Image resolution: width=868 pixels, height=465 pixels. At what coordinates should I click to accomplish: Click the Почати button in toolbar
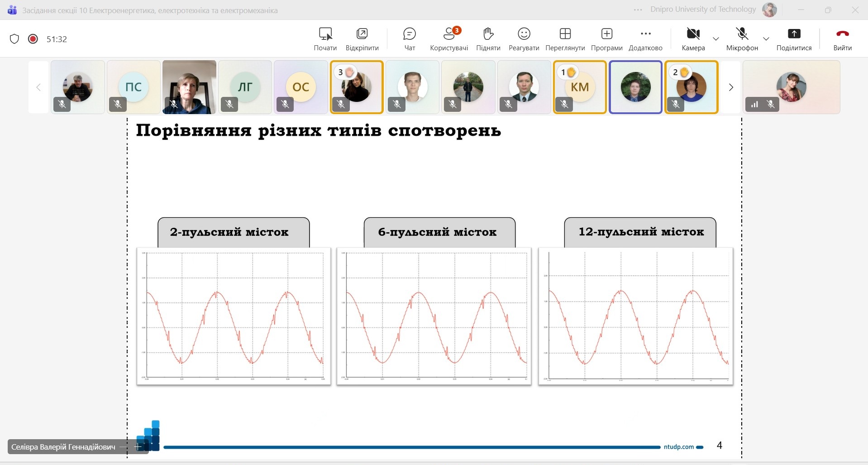pyautogui.click(x=325, y=38)
